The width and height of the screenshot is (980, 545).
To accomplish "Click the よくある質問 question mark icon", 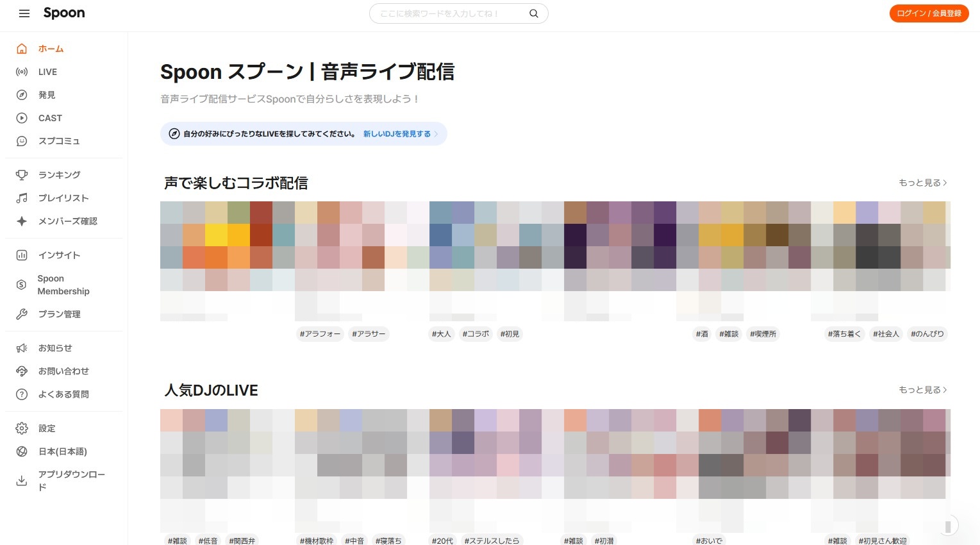I will (22, 394).
